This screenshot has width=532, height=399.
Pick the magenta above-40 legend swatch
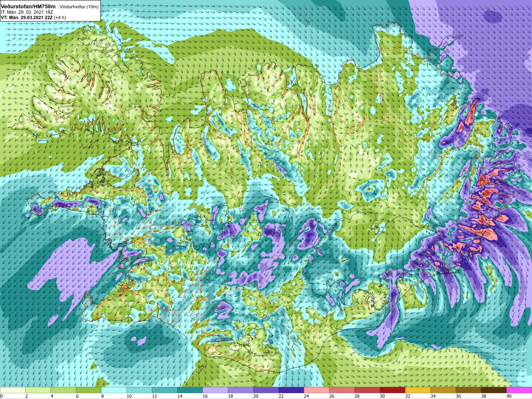click(520, 390)
